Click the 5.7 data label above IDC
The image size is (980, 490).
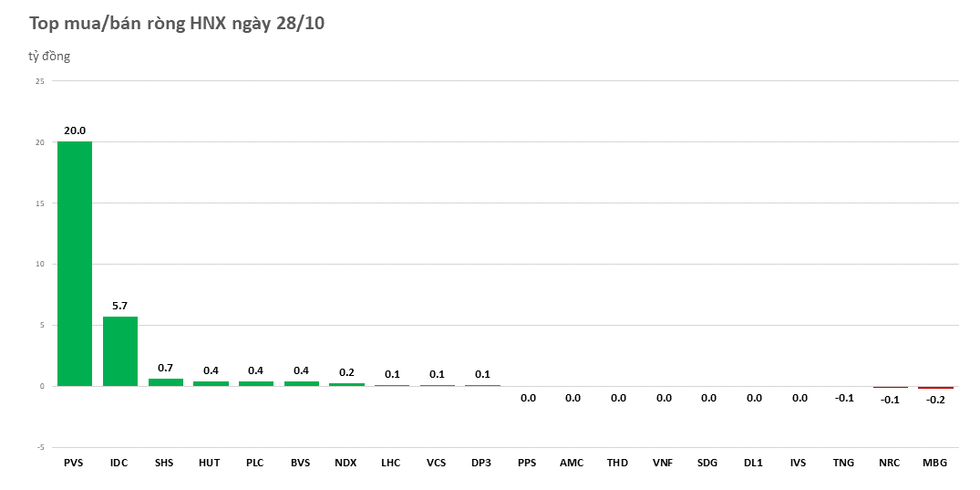click(x=119, y=306)
